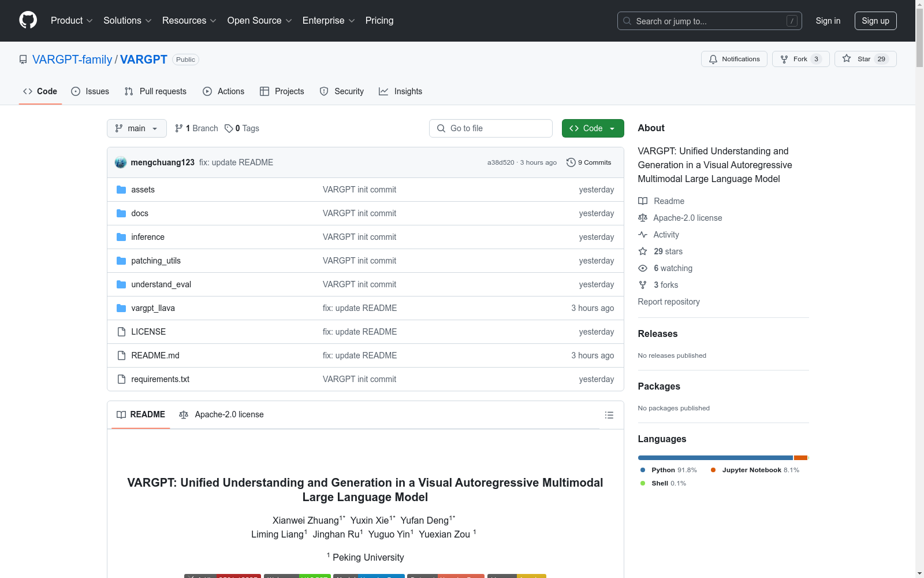Open the Releases heading link
This screenshot has height=578, width=924.
[x=658, y=334]
